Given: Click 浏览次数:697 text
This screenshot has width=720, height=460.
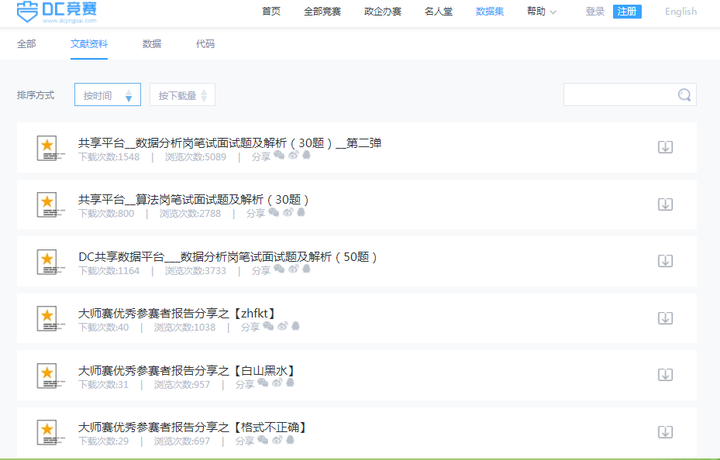Looking at the screenshot, I should (182, 442).
